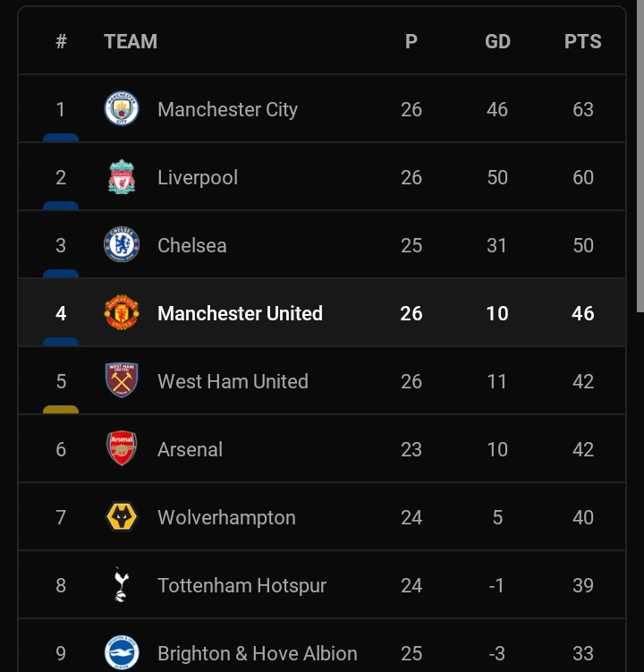The height and width of the screenshot is (672, 644).
Task: Click the blue qualification marker under rank 1
Action: 61,138
